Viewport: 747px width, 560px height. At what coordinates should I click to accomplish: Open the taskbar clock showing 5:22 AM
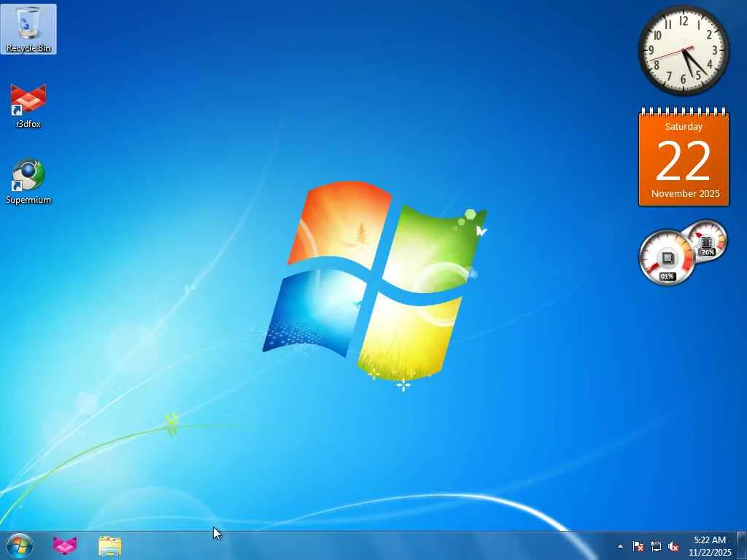[710, 546]
